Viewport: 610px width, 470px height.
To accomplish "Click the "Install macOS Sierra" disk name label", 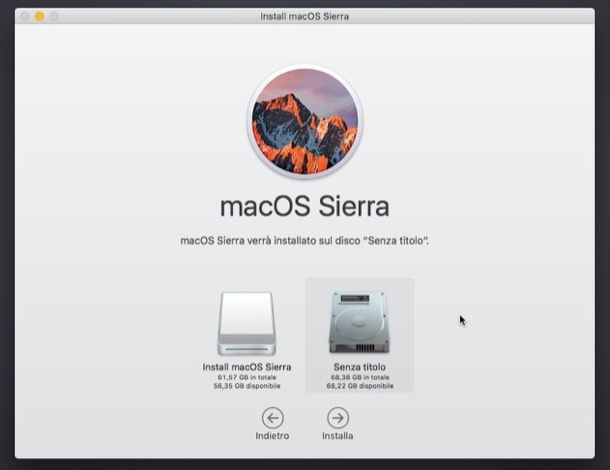I will 247,367.
